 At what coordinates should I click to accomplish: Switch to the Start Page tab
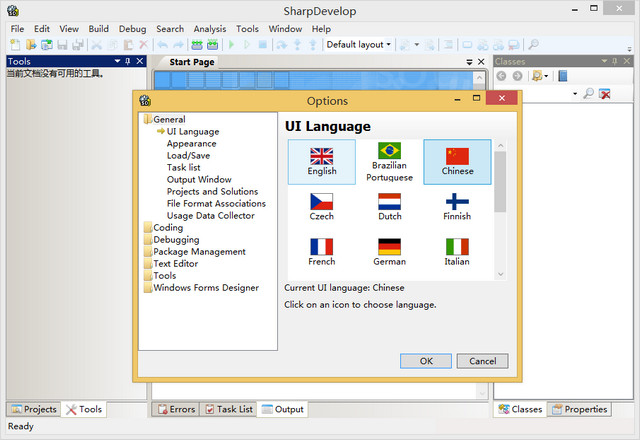click(192, 62)
